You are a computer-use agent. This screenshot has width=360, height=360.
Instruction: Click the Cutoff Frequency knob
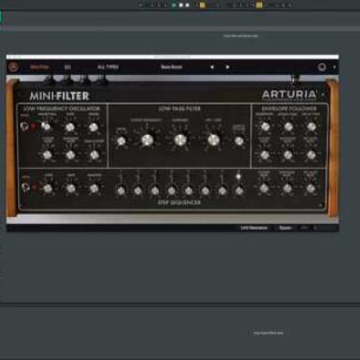coord(147,140)
